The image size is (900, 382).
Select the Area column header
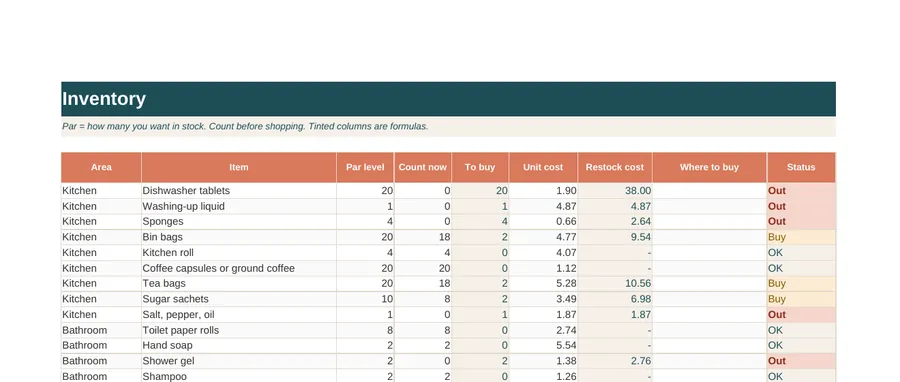[x=101, y=167]
